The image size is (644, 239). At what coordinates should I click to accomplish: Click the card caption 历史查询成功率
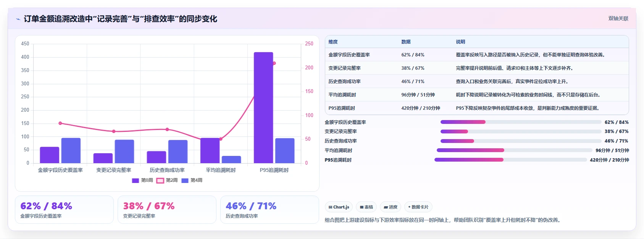[x=242, y=216]
